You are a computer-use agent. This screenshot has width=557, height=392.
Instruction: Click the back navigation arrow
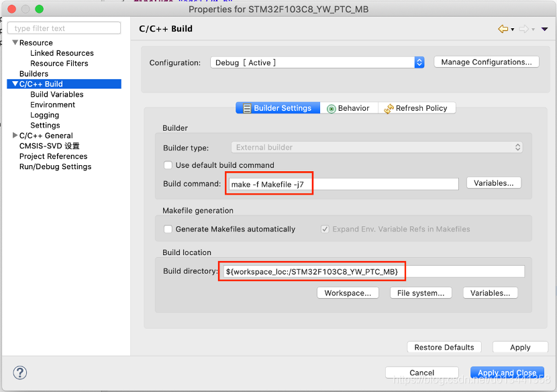click(503, 29)
